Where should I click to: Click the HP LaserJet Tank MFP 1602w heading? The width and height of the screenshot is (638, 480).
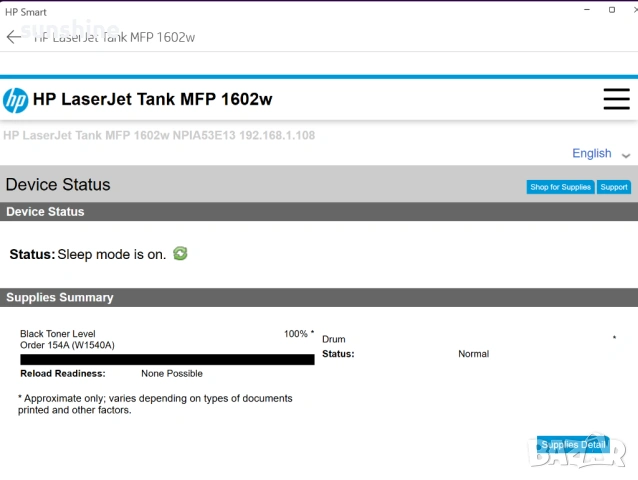(x=152, y=99)
